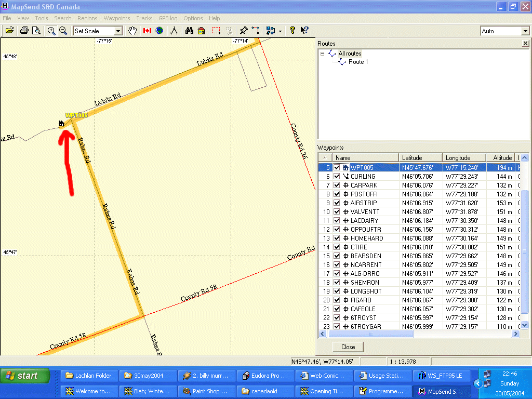
Task: Click the open folder toolbar icon
Action: click(x=9, y=31)
